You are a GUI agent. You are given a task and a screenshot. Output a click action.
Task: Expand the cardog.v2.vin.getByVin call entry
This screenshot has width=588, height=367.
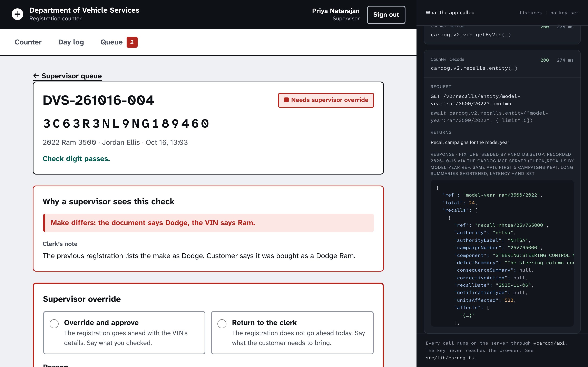tap(502, 34)
